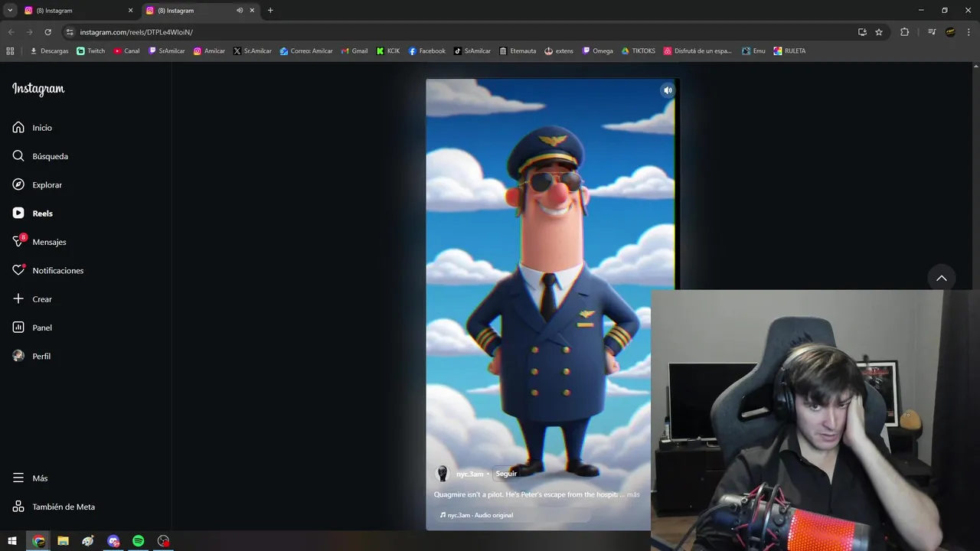This screenshot has height=551, width=980.
Task: Open nyc.3am Audio original link
Action: pyautogui.click(x=476, y=515)
